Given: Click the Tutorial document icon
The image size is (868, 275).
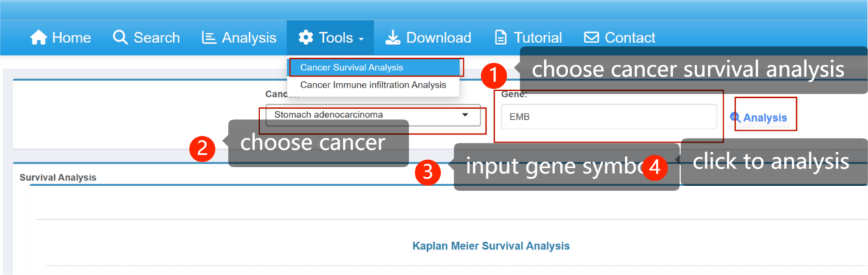Looking at the screenshot, I should (x=502, y=38).
